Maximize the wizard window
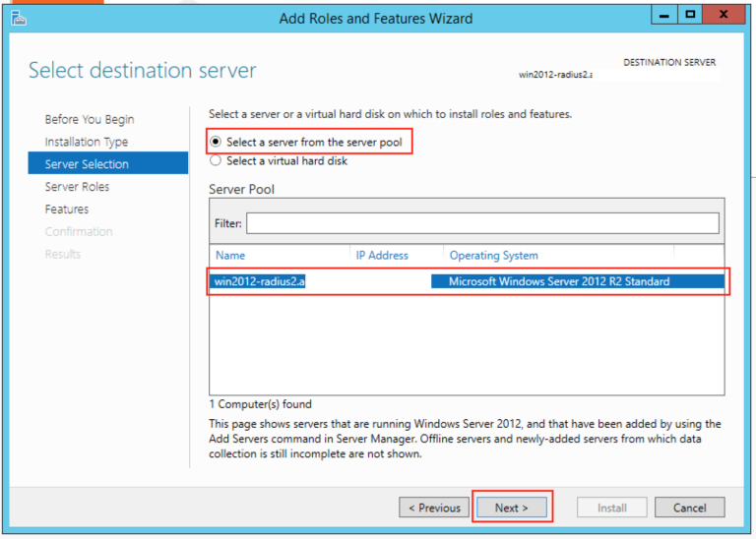Viewport: 756px width, 539px height. 690,15
